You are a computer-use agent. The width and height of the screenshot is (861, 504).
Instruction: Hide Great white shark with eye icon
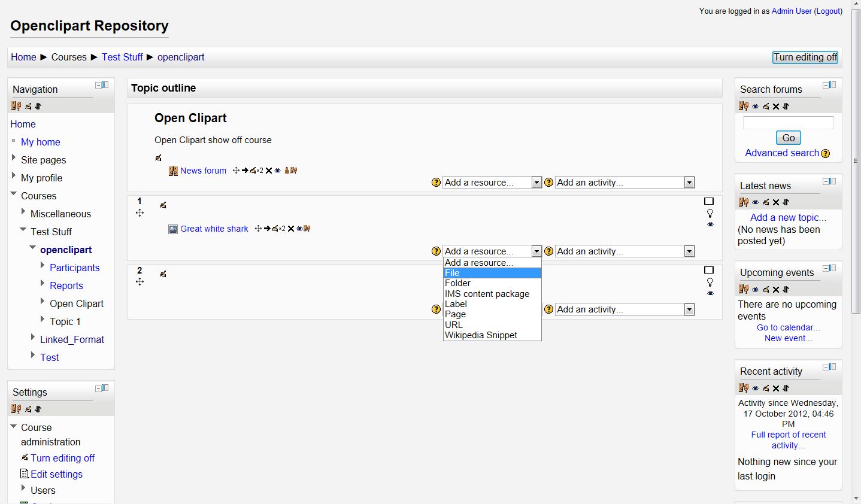click(299, 229)
